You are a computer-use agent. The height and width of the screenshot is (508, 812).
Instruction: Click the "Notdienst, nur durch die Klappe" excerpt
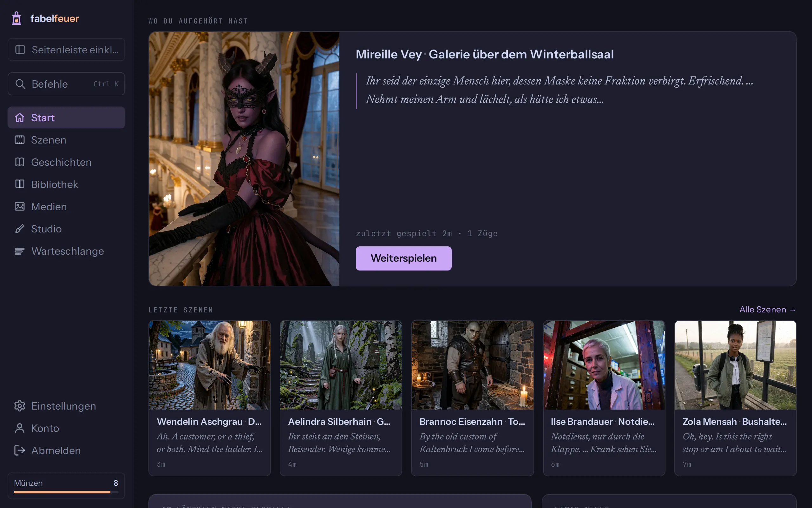tap(604, 443)
